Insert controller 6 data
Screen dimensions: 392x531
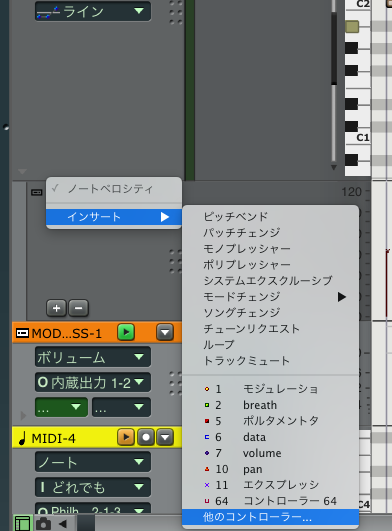point(270,437)
